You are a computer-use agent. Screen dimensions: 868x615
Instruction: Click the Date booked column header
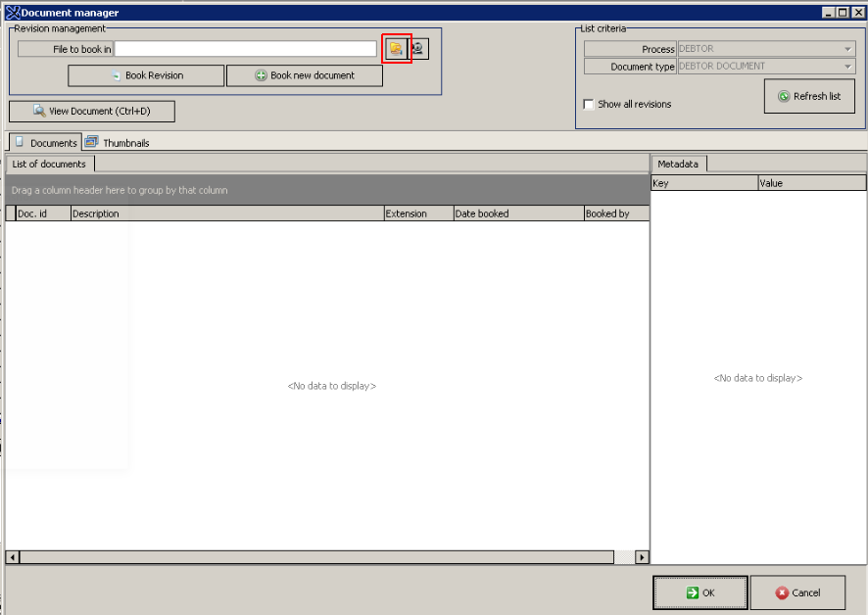tap(518, 213)
